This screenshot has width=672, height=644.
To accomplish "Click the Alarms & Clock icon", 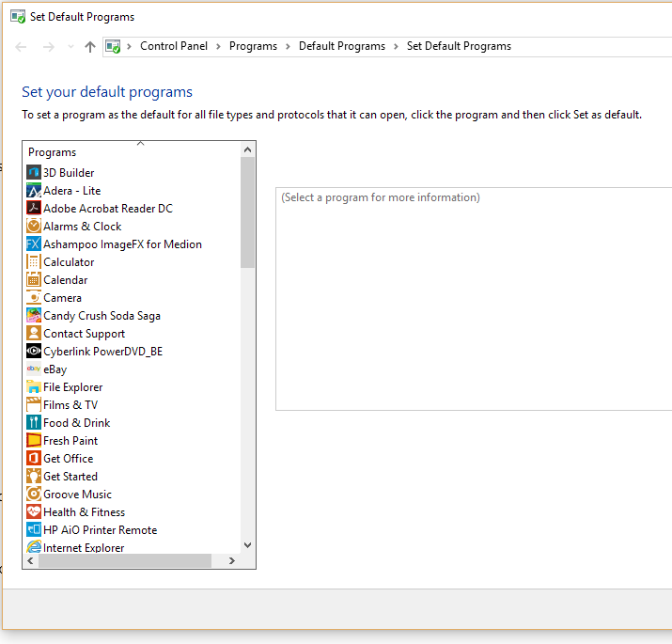I will tap(34, 226).
